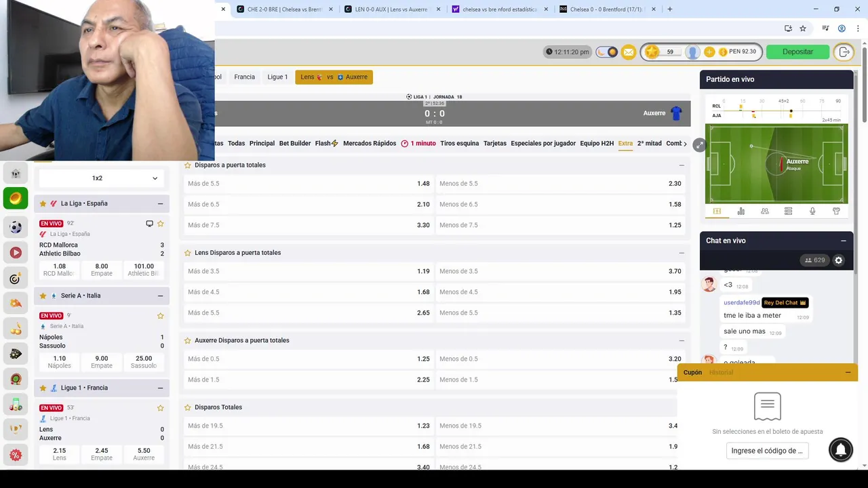Collapse Lens Disparos a puerta totales market
This screenshot has width=868, height=488.
pyautogui.click(x=682, y=253)
